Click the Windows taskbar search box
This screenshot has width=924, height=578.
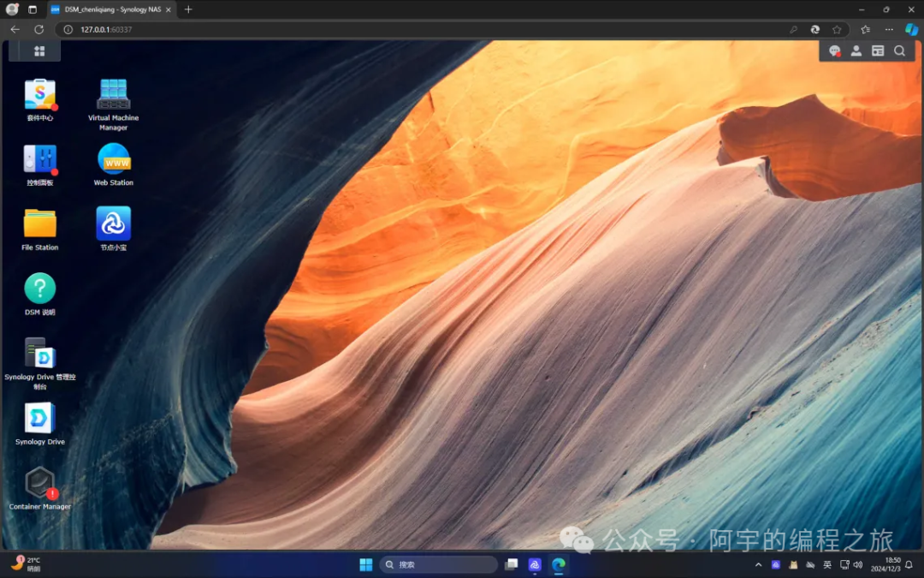click(438, 564)
